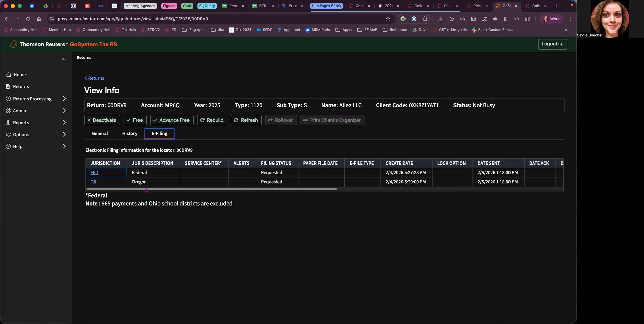Deactivate the return
Image resolution: width=644 pixels, height=324 pixels.
(x=102, y=120)
